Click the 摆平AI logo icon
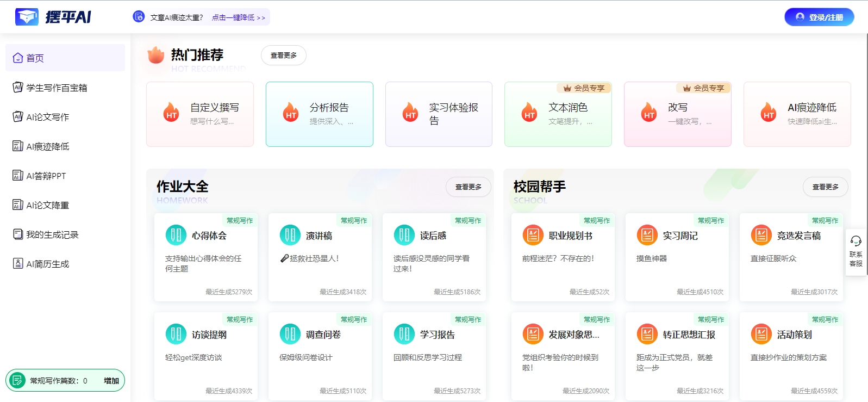This screenshot has height=402, width=868. 27,17
